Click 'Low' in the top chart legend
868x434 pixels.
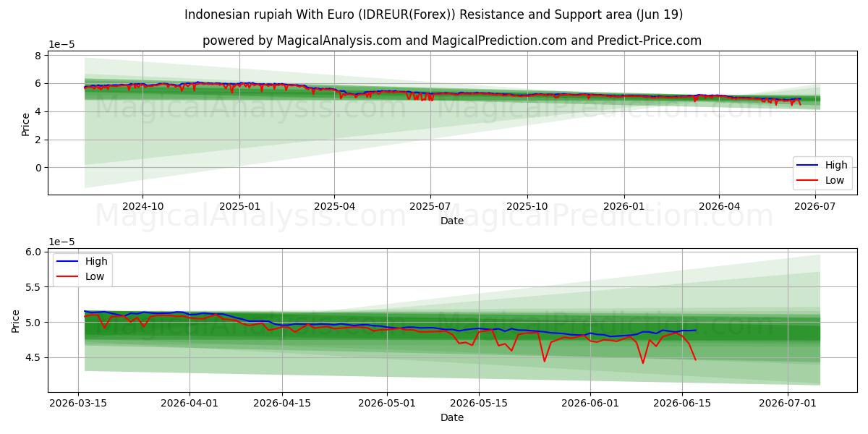point(835,180)
